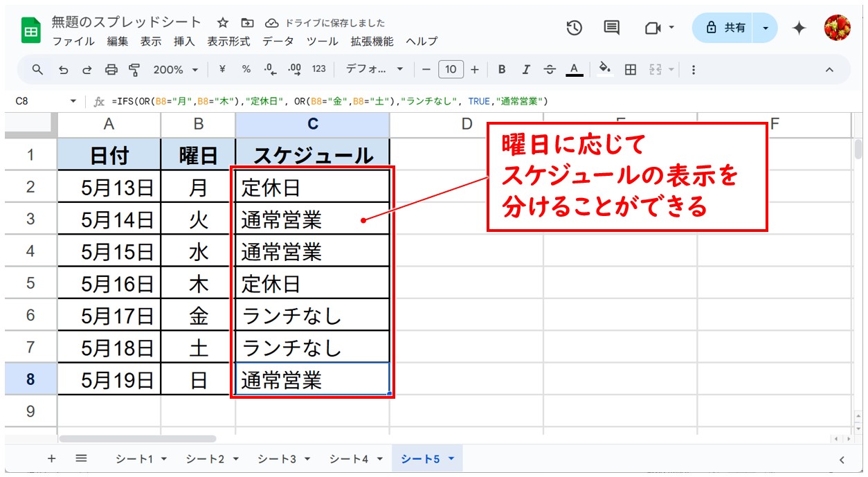
Task: Collapse the toolbar with the chevron
Action: coord(830,69)
